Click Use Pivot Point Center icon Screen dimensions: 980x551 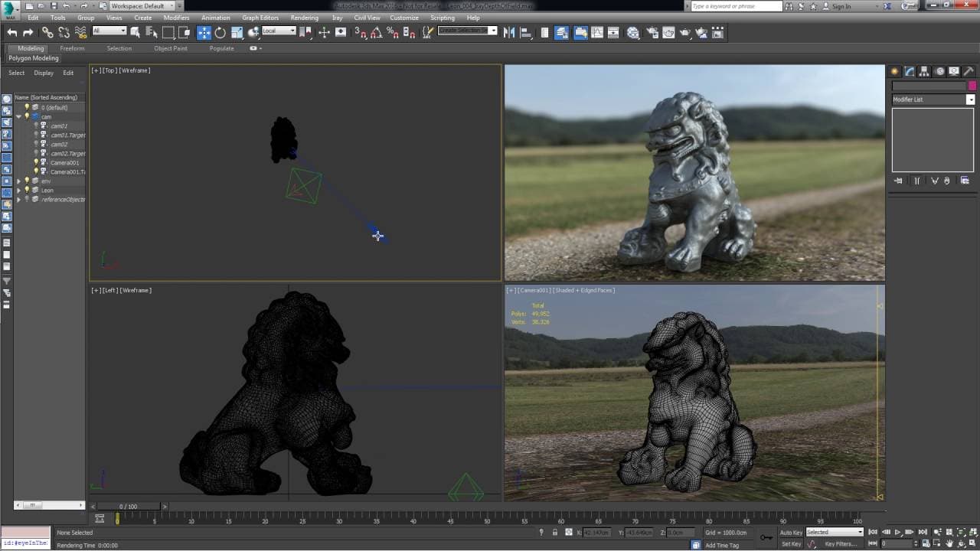coord(306,32)
